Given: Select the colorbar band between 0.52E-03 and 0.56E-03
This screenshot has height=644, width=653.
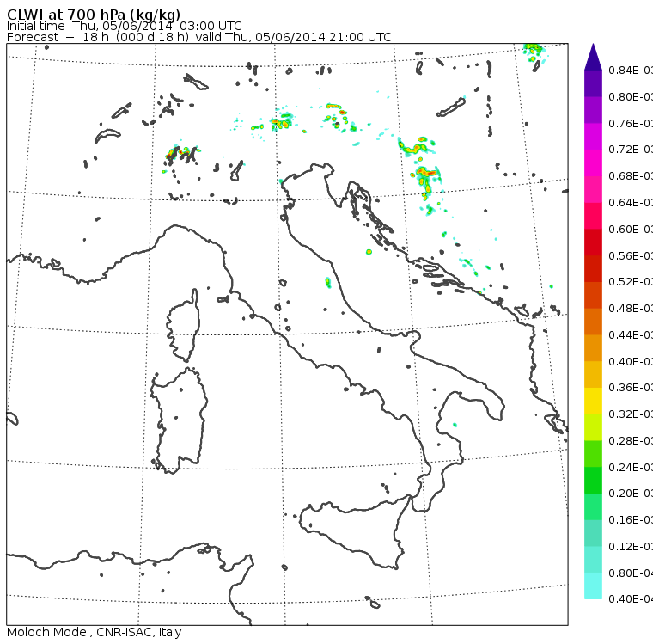Looking at the screenshot, I should coord(593,269).
